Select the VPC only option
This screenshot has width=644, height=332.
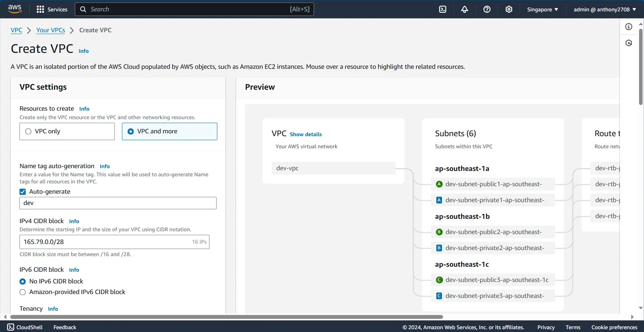67,131
